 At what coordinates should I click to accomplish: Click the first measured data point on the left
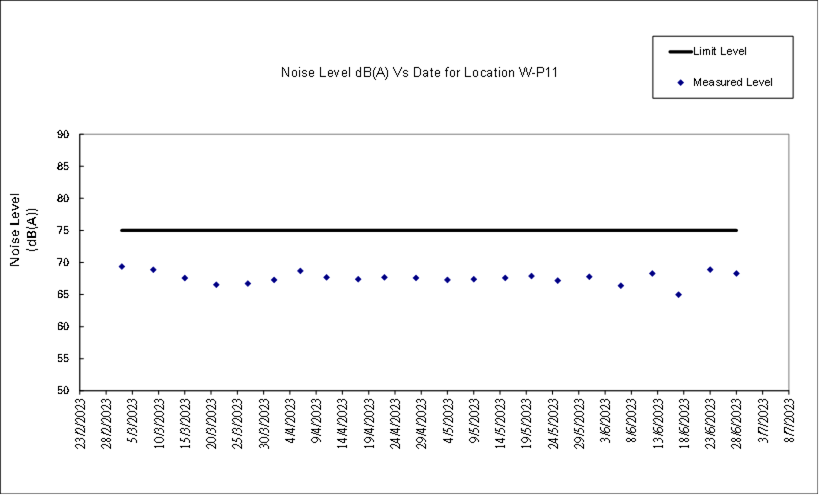click(122, 267)
